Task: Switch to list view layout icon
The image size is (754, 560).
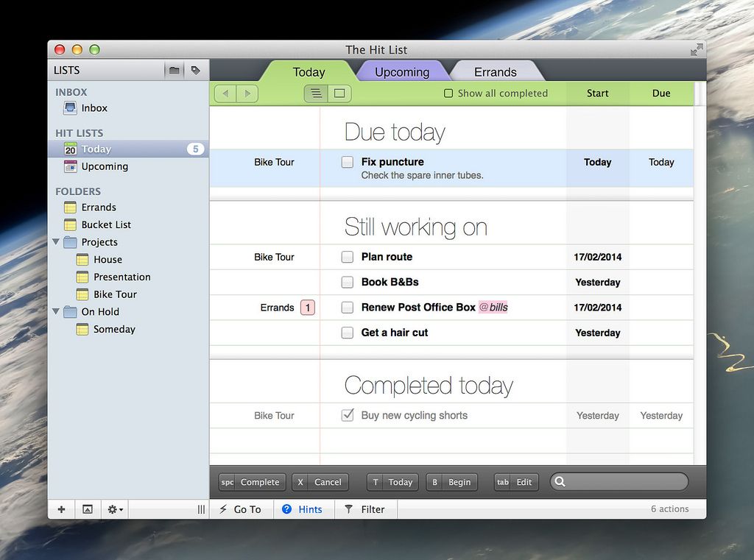Action: pyautogui.click(x=316, y=93)
